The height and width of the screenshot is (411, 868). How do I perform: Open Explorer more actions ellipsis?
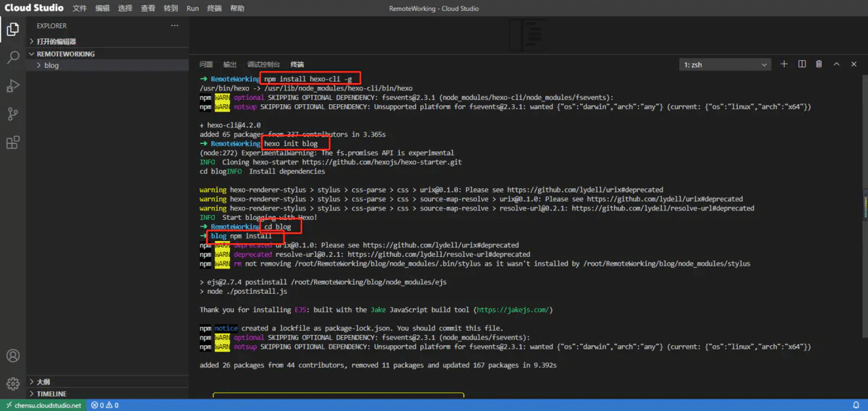174,26
